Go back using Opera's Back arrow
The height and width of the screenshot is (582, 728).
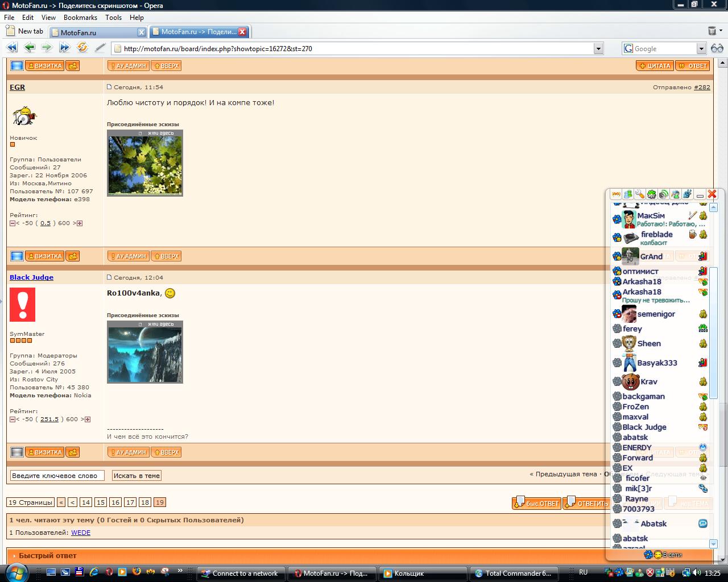coord(30,48)
